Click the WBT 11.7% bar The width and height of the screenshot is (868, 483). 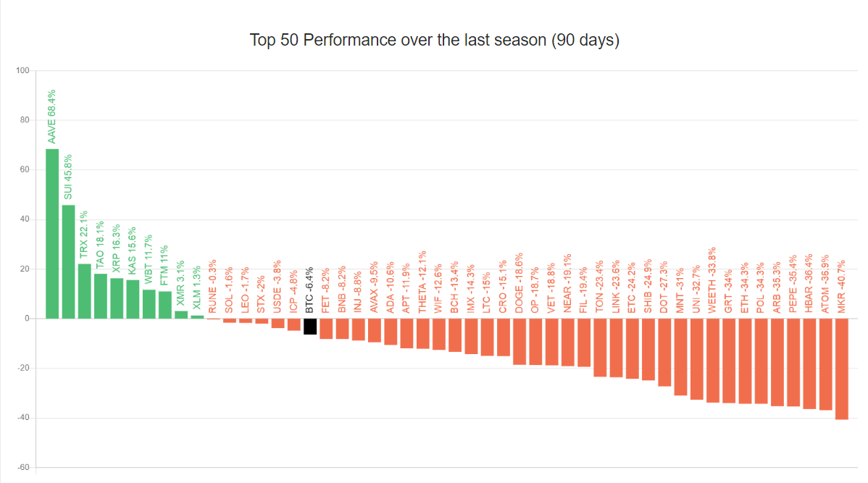pos(149,304)
